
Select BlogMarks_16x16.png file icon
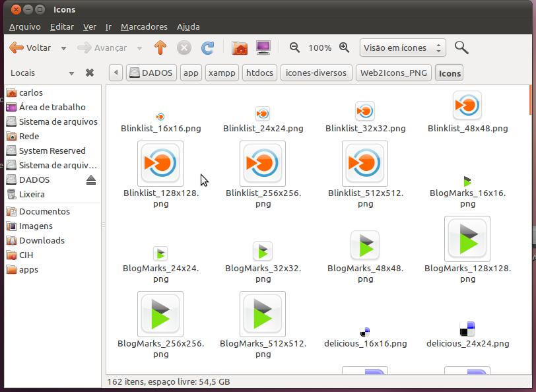467,181
